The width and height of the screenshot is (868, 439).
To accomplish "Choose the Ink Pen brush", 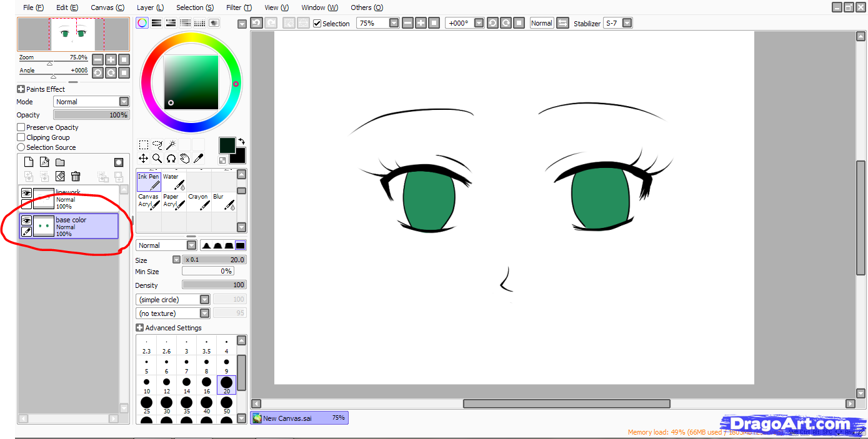I will (x=149, y=182).
